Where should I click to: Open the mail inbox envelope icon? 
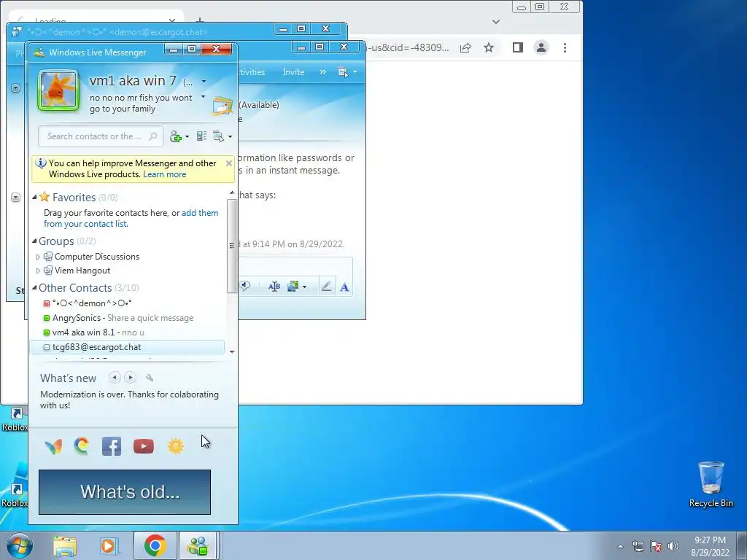click(x=222, y=106)
